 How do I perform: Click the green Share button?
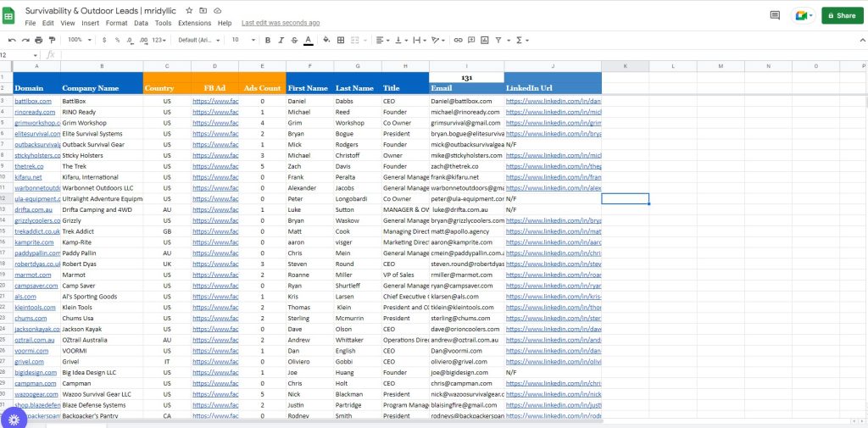tap(843, 15)
